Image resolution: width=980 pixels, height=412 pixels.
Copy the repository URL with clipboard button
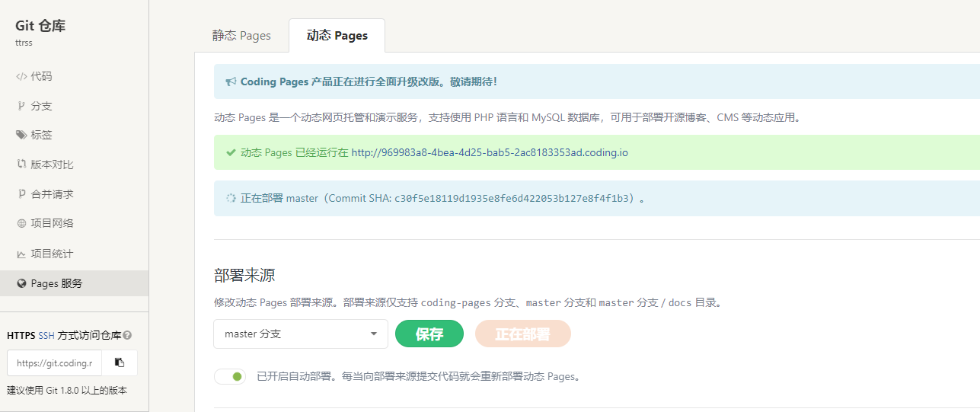click(120, 362)
